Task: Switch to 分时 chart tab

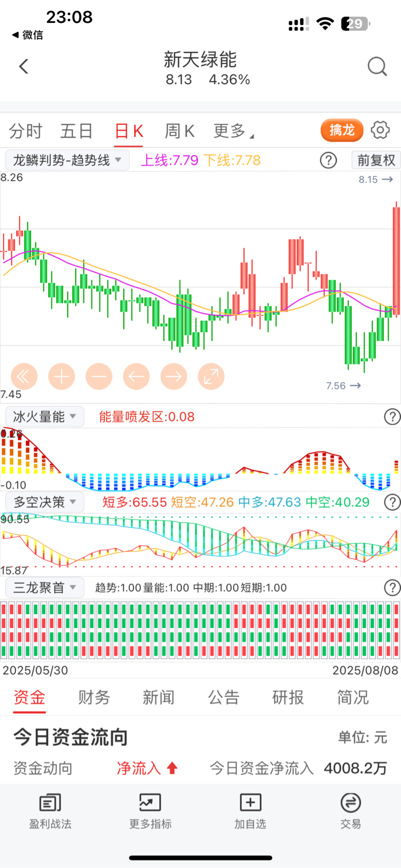Action: click(26, 131)
